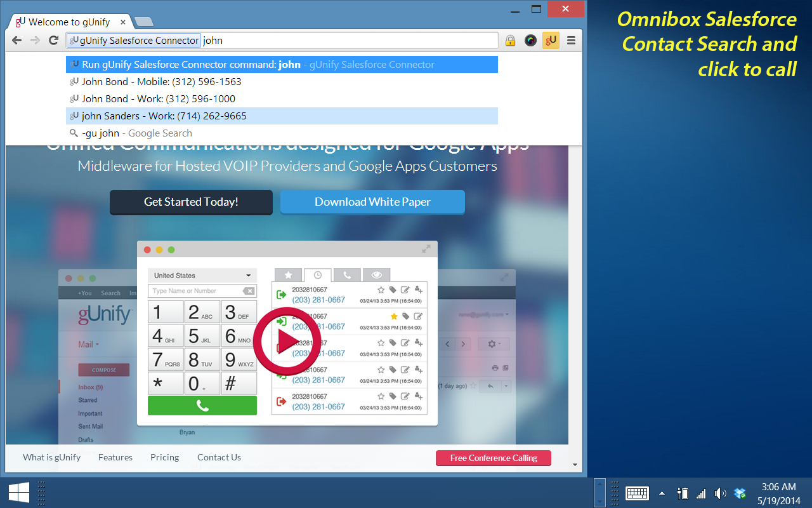Click add contact icon on first call entry
Image resolution: width=812 pixels, height=508 pixels.
[x=418, y=290]
